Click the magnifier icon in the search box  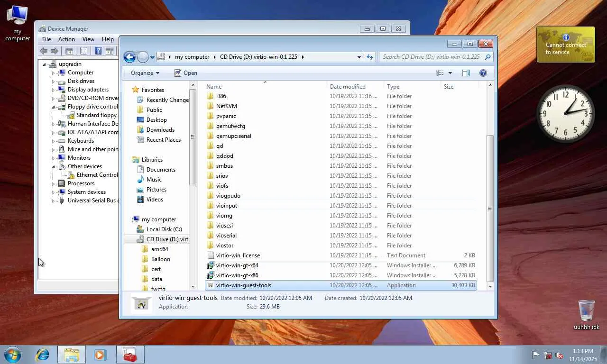pyautogui.click(x=487, y=57)
